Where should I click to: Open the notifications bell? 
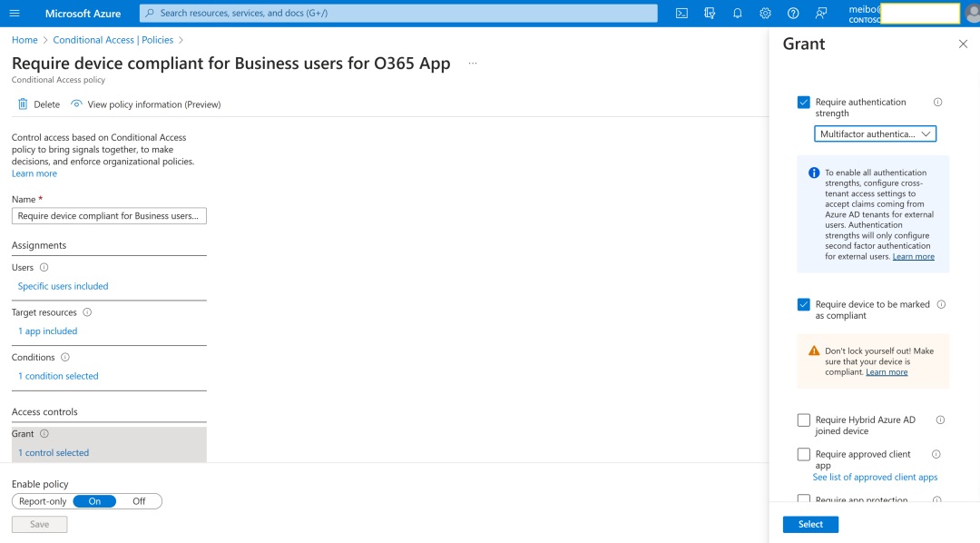tap(738, 13)
